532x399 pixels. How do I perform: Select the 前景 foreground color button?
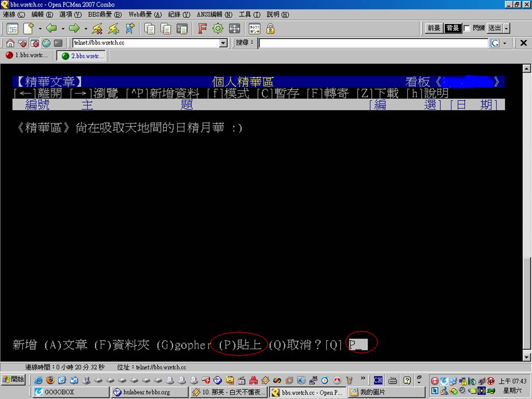point(434,28)
